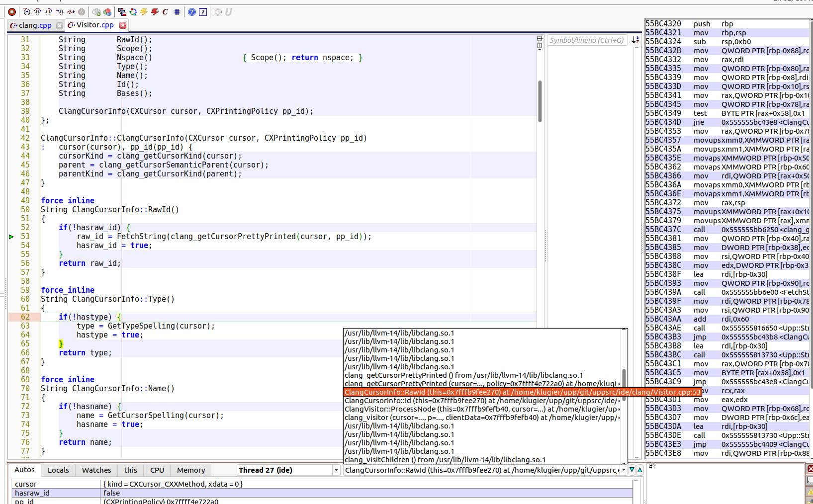This screenshot has height=504, width=813.
Task: Click the editor's vertical scrollbar thumb
Action: pos(540,101)
